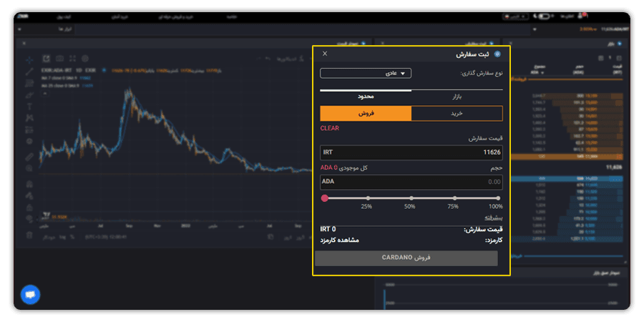The height and width of the screenshot is (322, 644).
Task: Open the عادی order type dropdown
Action: (x=366, y=73)
